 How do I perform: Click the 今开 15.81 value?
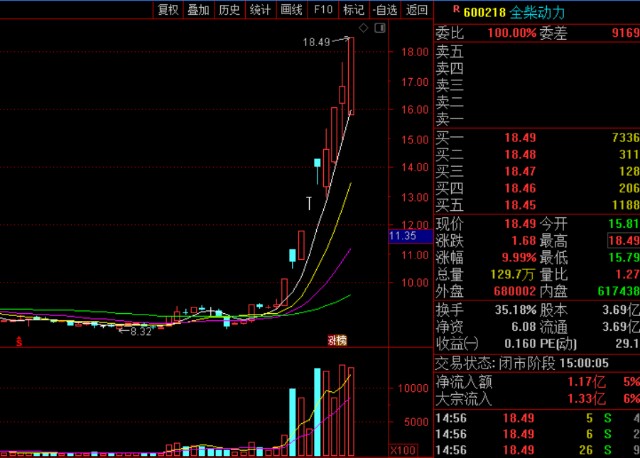click(x=623, y=224)
